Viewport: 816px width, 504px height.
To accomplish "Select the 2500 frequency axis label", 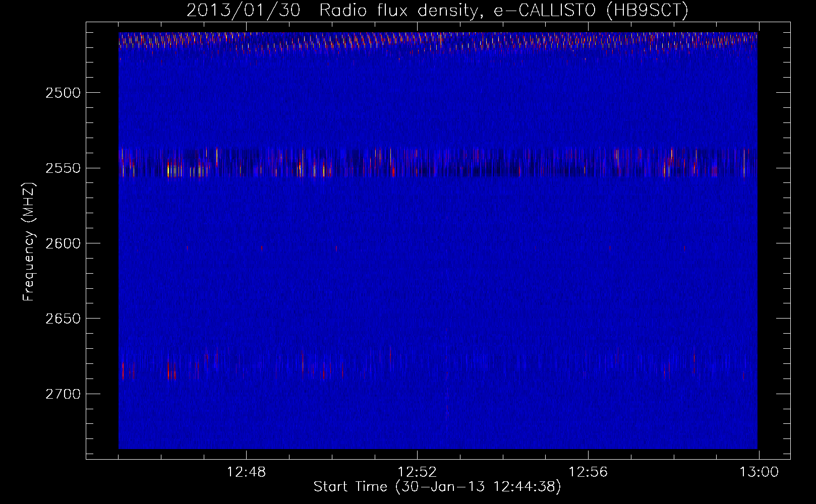I will tap(63, 93).
